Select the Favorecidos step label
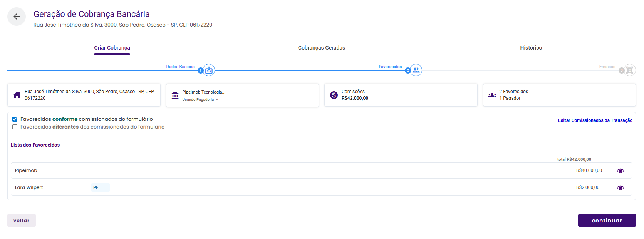 390,67
